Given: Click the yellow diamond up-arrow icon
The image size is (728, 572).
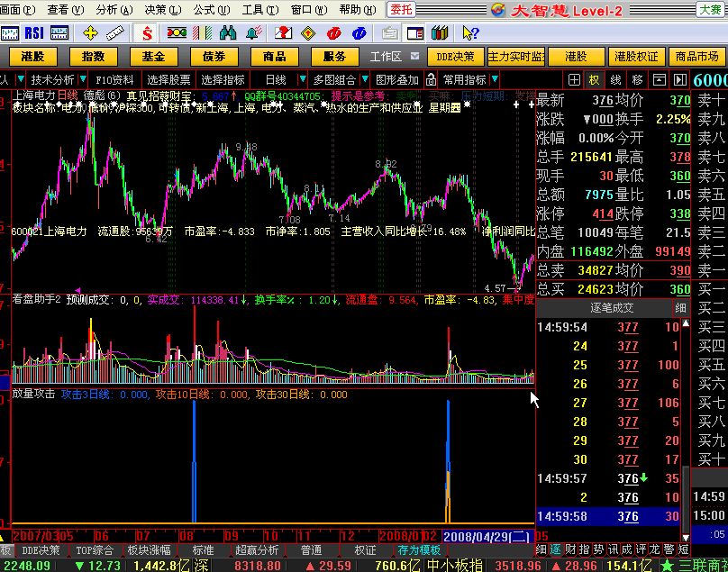Looking at the screenshot, I should [308, 33].
